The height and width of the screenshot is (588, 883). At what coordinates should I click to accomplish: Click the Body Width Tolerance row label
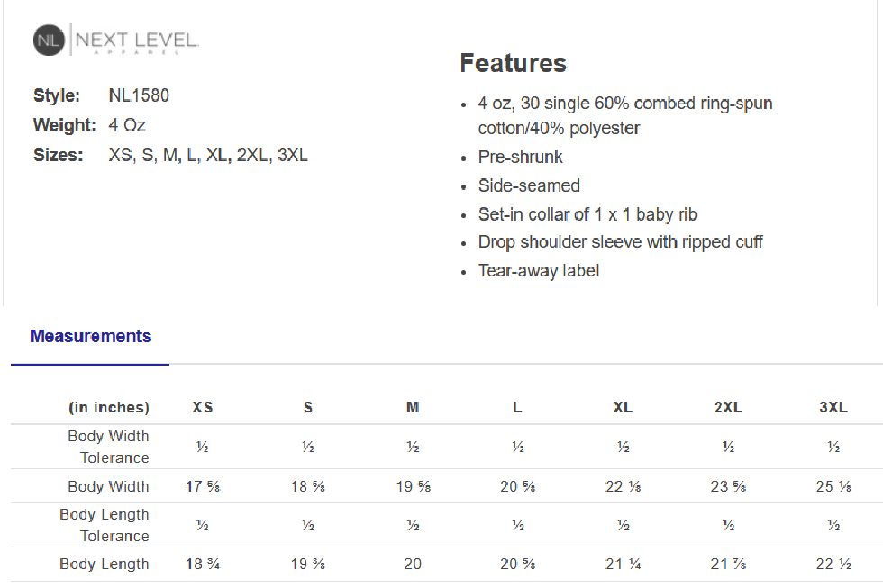[x=108, y=447]
